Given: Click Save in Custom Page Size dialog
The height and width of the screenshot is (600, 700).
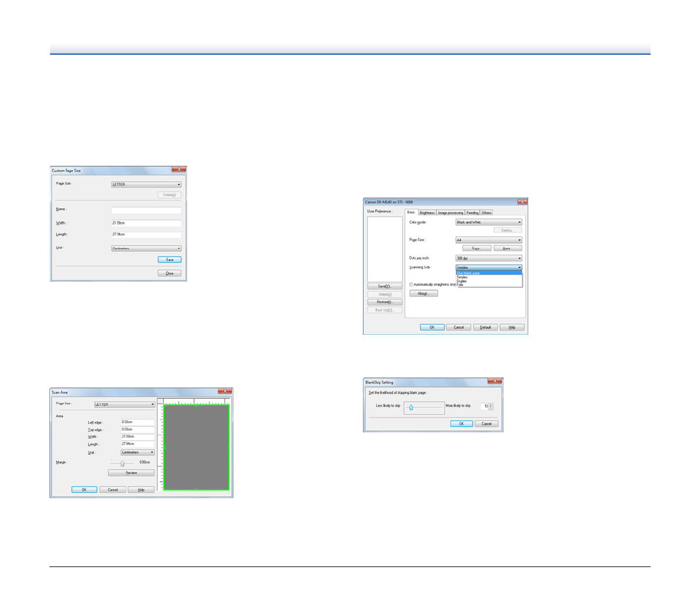Looking at the screenshot, I should click(169, 259).
